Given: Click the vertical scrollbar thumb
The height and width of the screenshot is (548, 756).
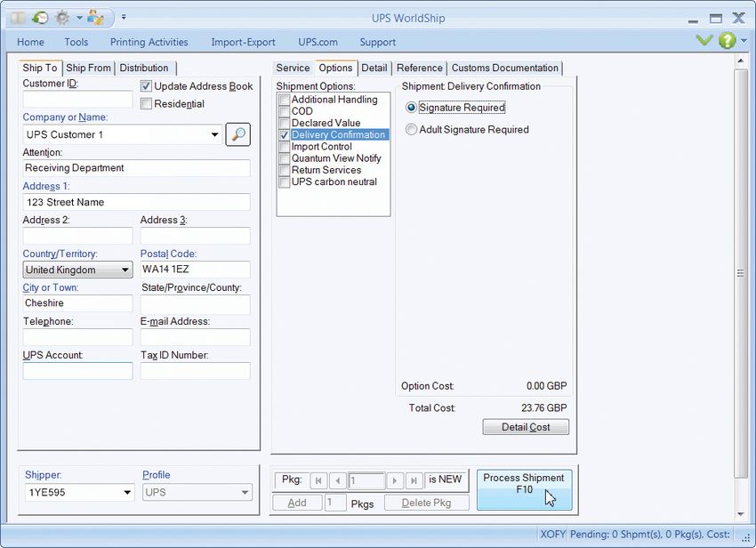Looking at the screenshot, I should [741, 273].
